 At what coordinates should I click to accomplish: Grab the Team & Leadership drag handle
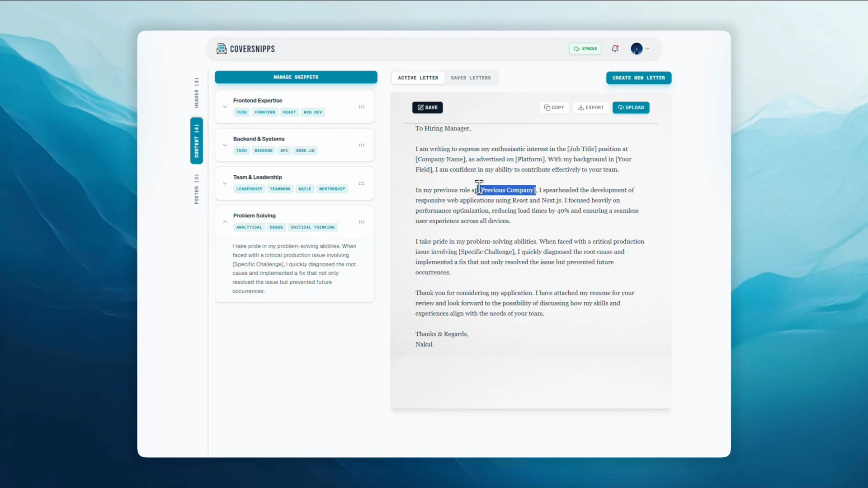pyautogui.click(x=362, y=183)
